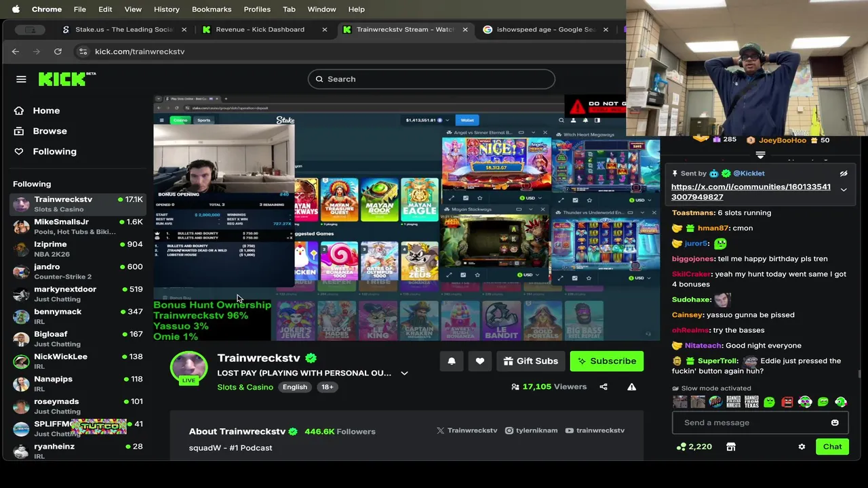Report stream with warning triangle icon

click(631, 387)
